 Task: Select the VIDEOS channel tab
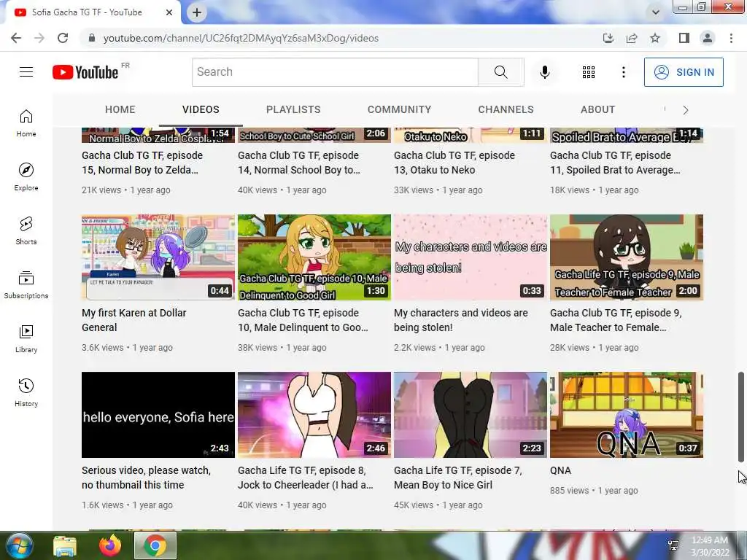tap(201, 109)
